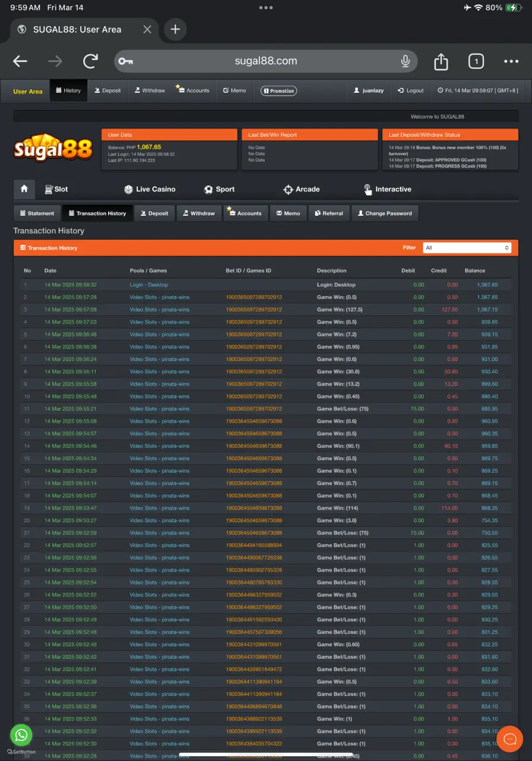The width and height of the screenshot is (532, 761).
Task: Open the Change Password tab
Action: pos(385,213)
